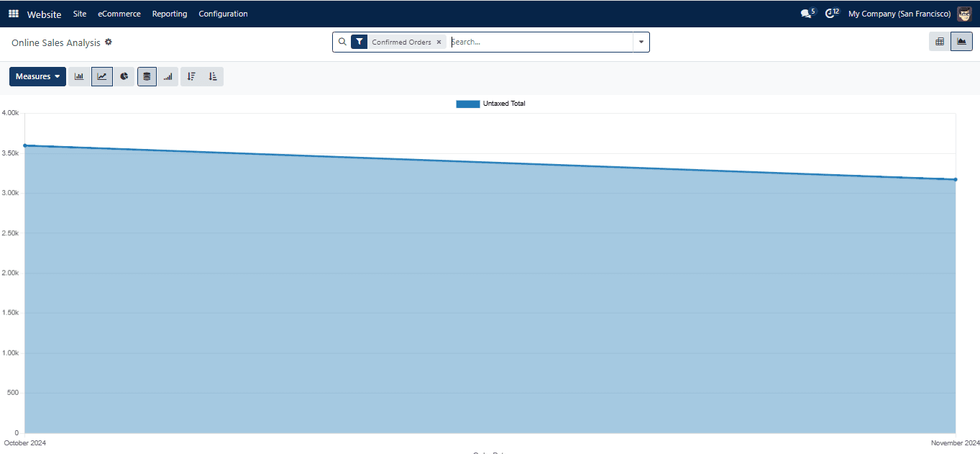Open the eCommerce menu
The height and width of the screenshot is (454, 980).
tap(119, 14)
